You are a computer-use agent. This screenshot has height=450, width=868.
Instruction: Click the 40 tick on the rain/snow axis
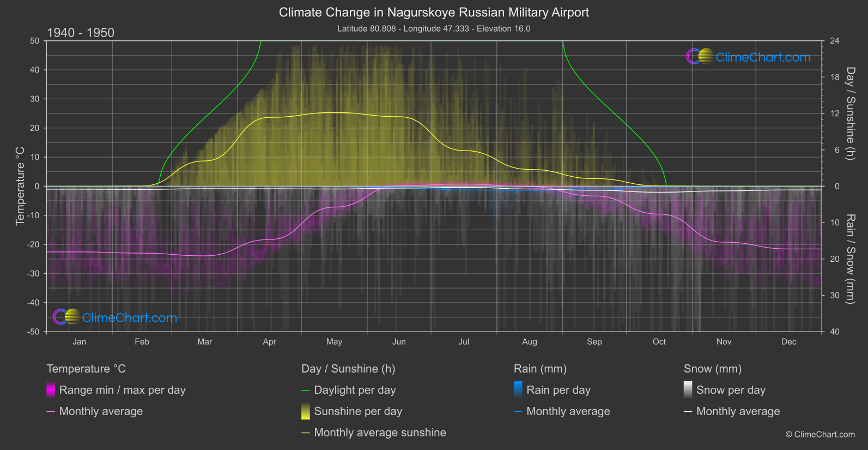point(835,332)
